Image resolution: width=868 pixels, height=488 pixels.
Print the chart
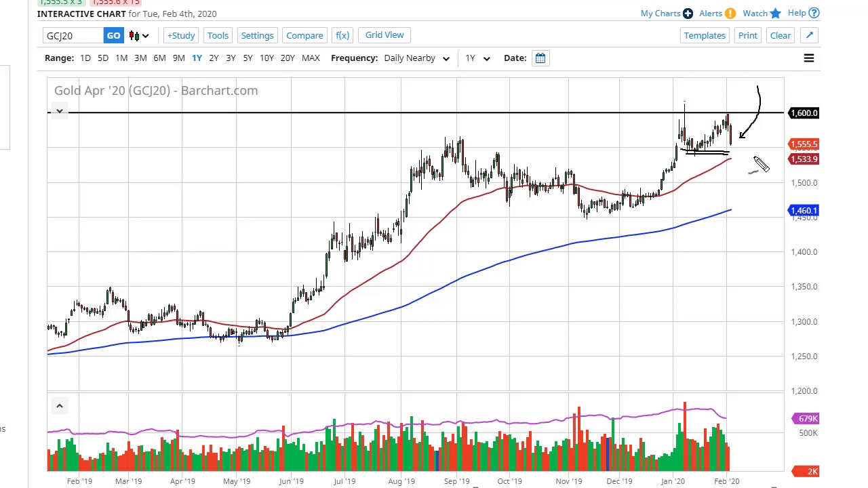coord(748,35)
